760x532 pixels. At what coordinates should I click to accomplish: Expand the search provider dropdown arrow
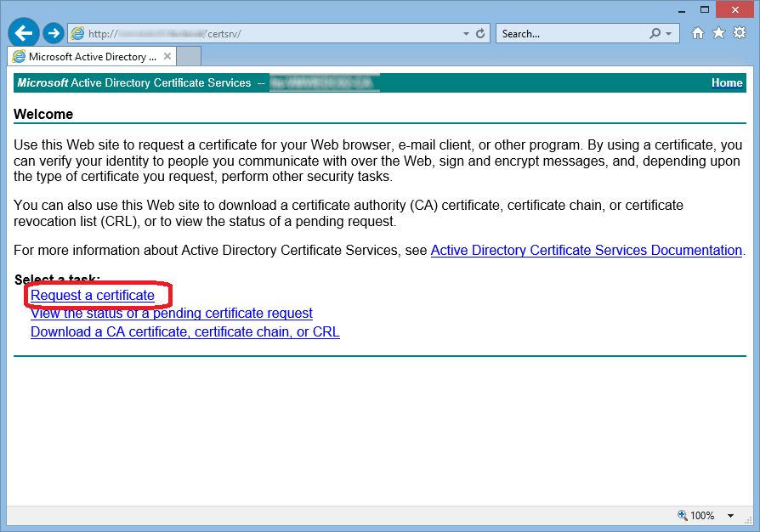pyautogui.click(x=668, y=34)
